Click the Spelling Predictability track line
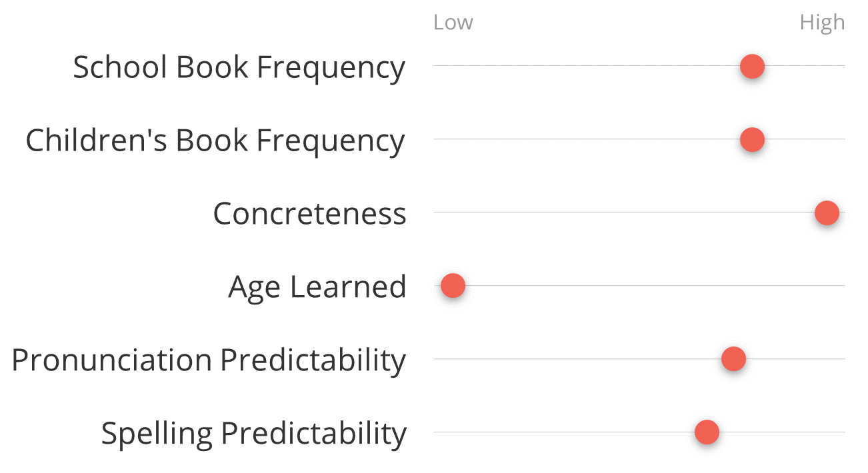The image size is (868, 473). (x=639, y=432)
